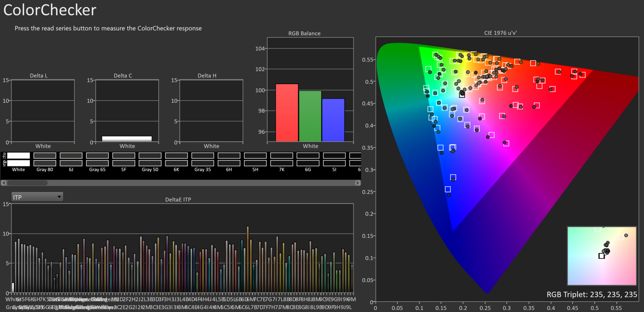Select the 5H swatch
The height and width of the screenshot is (312, 644).
pos(255,159)
